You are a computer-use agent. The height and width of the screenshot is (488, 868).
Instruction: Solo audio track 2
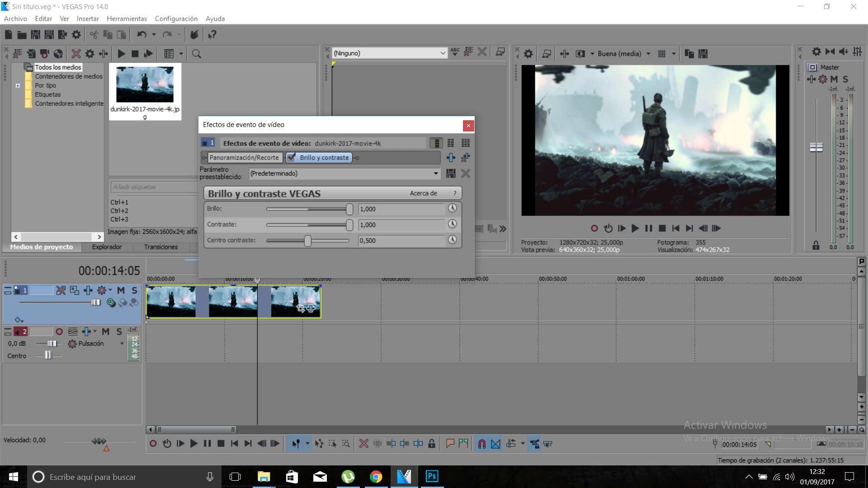pyautogui.click(x=119, y=332)
